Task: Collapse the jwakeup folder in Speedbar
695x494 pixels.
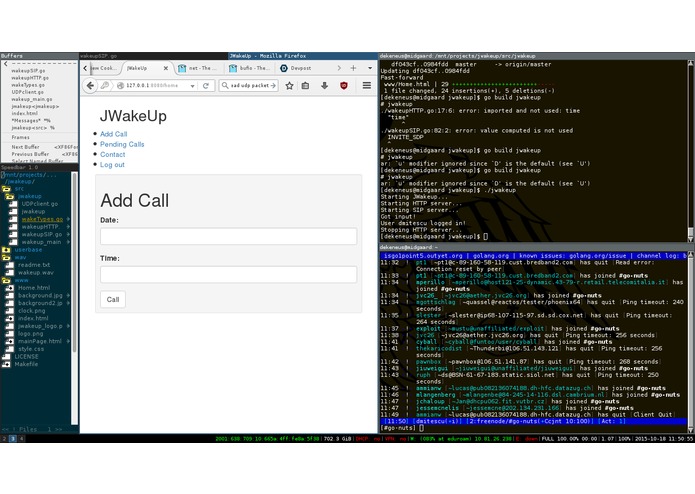Action: pos(10,196)
